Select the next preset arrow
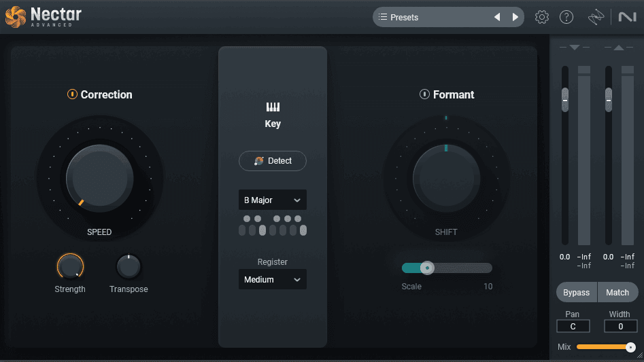Screen dimensions: 644x362 (515, 17)
